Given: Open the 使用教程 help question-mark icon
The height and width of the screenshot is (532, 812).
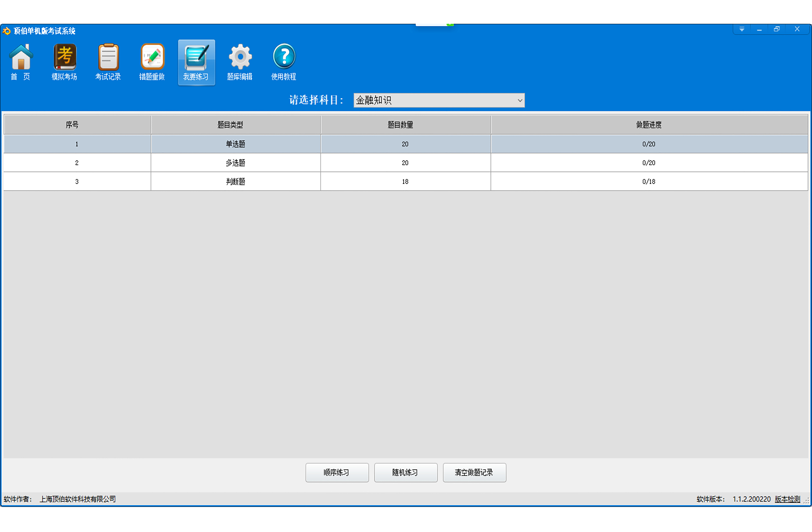Looking at the screenshot, I should pyautogui.click(x=284, y=61).
